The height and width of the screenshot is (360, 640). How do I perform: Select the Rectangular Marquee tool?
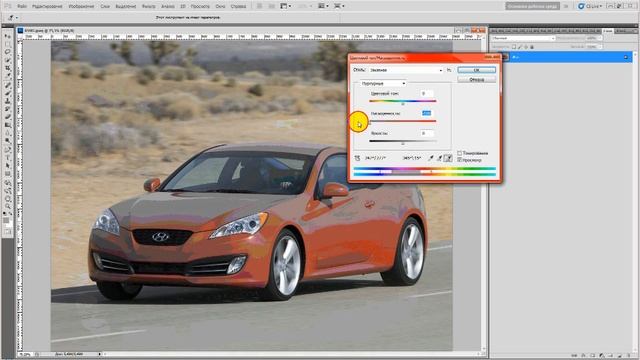(8, 44)
